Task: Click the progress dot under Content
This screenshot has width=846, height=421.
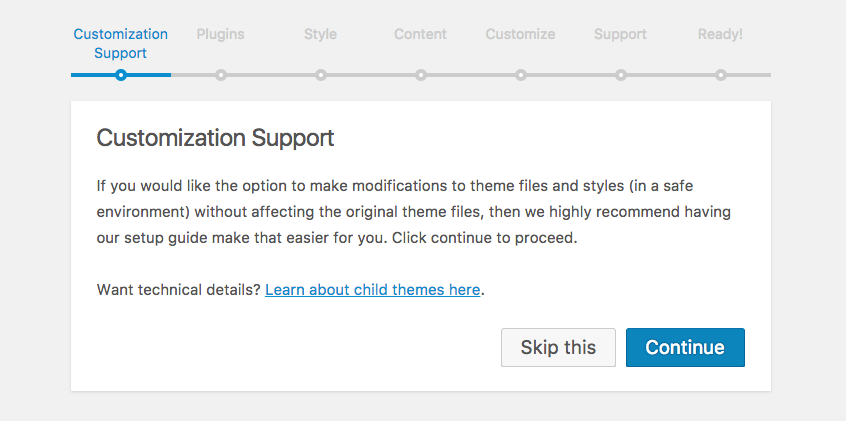Action: 421,75
